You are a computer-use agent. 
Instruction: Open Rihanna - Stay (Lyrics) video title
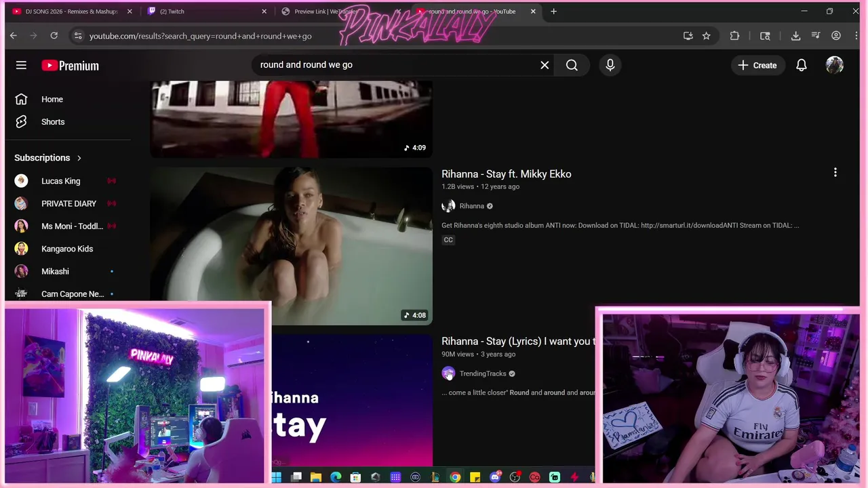[518, 342]
